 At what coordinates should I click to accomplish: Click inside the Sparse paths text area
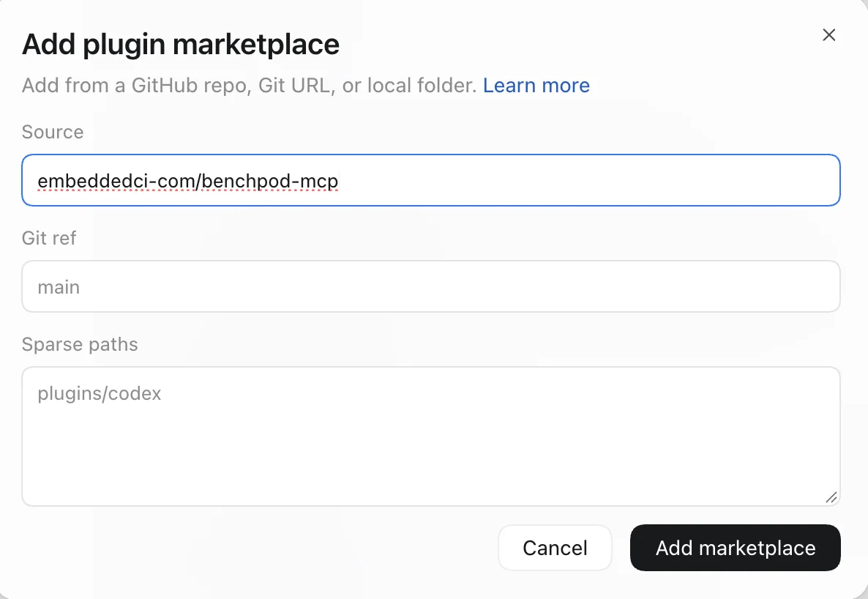point(430,436)
